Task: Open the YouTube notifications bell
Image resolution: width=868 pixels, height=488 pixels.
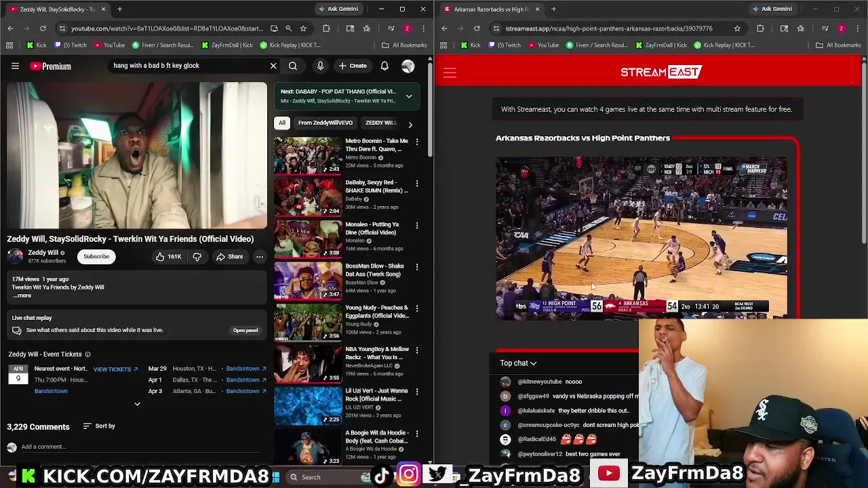Action: [x=384, y=66]
